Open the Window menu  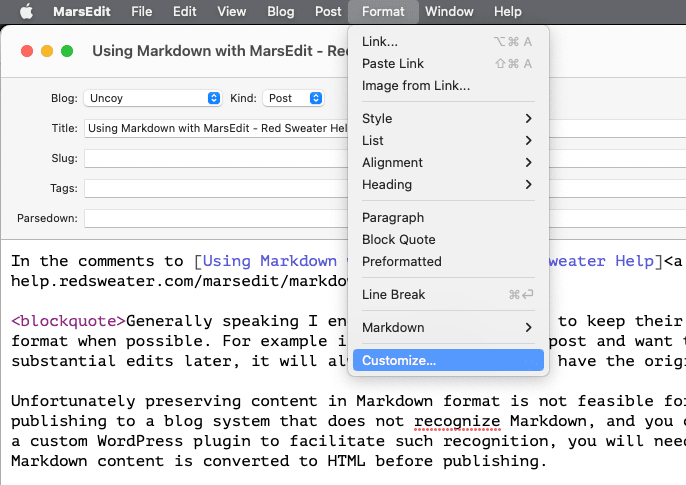449,11
